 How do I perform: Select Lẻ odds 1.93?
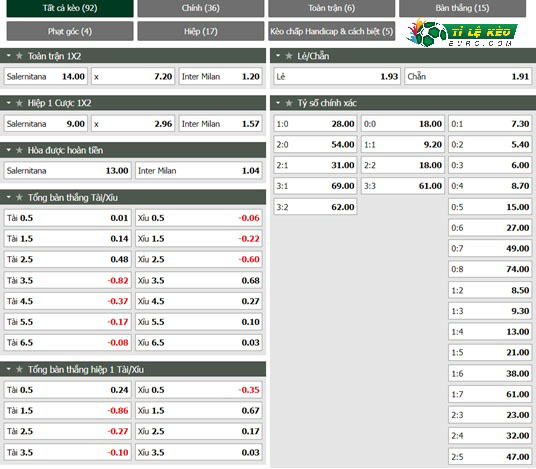[337, 76]
